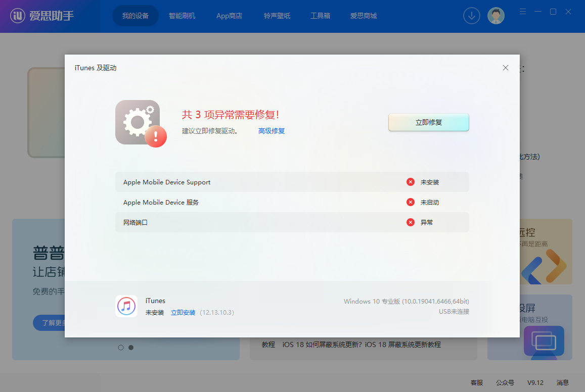This screenshot has width=585, height=392.
Task: Click 建议立即修复驱动 hint text
Action: pyautogui.click(x=210, y=131)
